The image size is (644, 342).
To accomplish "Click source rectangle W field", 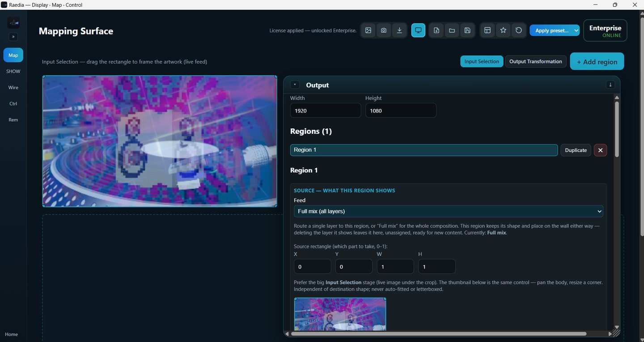I will pyautogui.click(x=395, y=266).
